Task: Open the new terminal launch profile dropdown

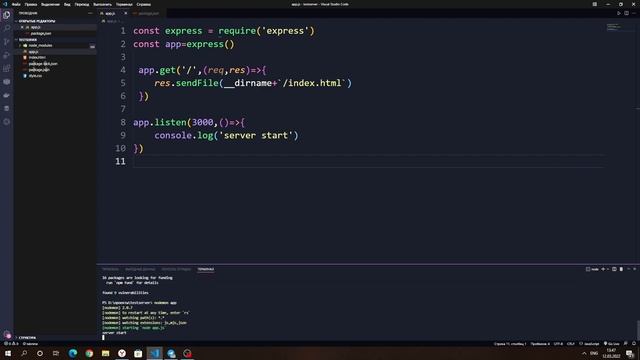Action: coord(608,269)
